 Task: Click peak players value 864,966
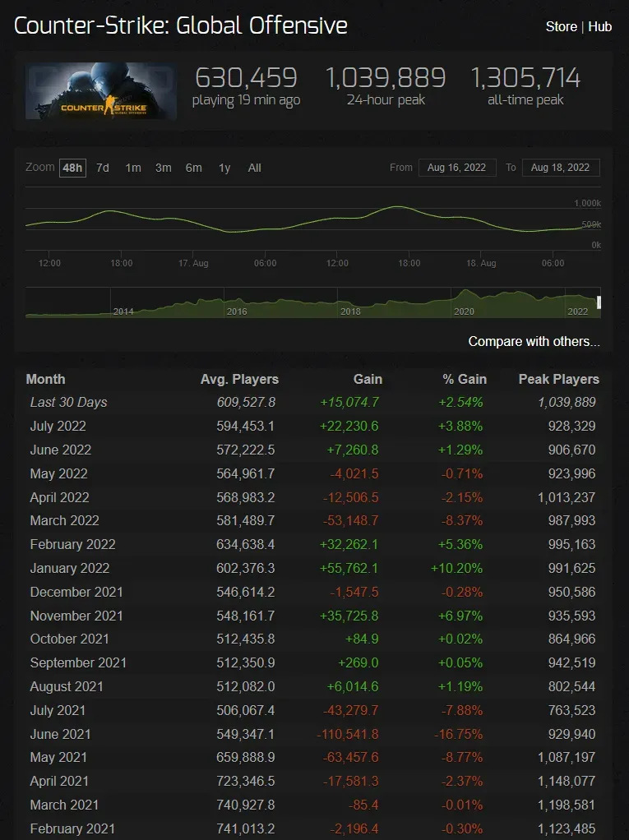571,639
